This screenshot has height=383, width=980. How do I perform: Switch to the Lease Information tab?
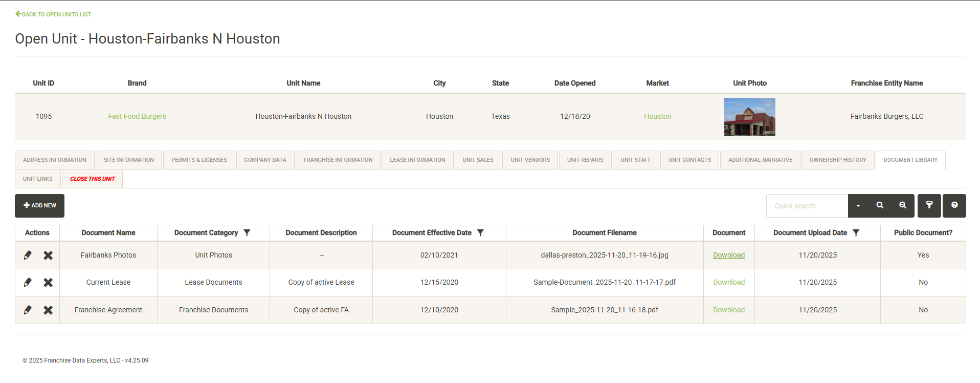417,160
